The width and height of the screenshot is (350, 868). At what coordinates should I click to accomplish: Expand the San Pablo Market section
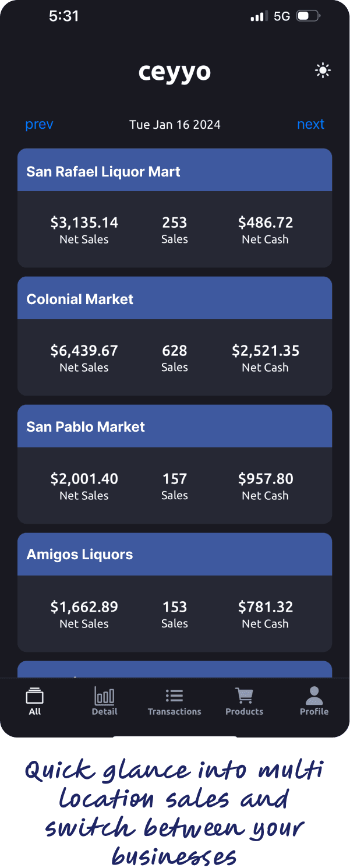pyautogui.click(x=175, y=426)
